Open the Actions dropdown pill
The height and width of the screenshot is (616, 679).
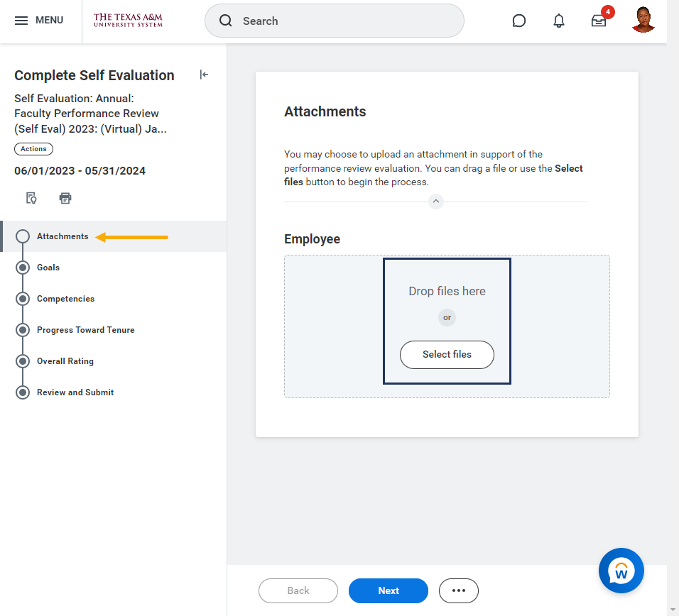[x=33, y=149]
